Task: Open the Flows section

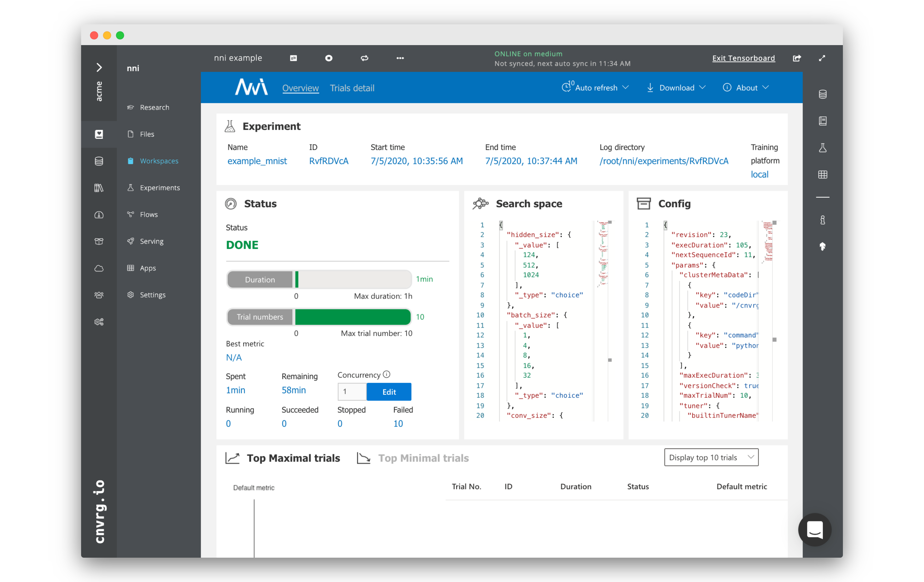Action: click(142, 214)
